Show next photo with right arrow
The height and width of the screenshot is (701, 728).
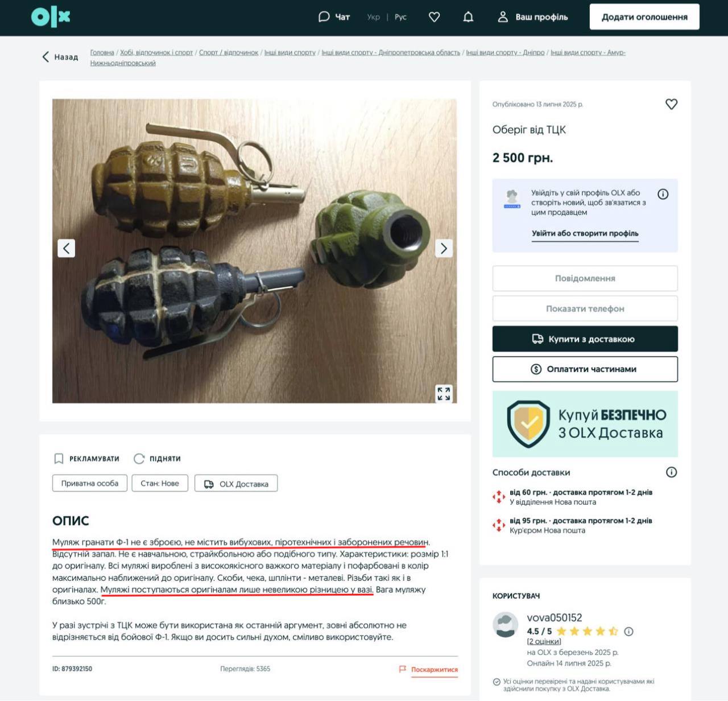pyautogui.click(x=444, y=248)
